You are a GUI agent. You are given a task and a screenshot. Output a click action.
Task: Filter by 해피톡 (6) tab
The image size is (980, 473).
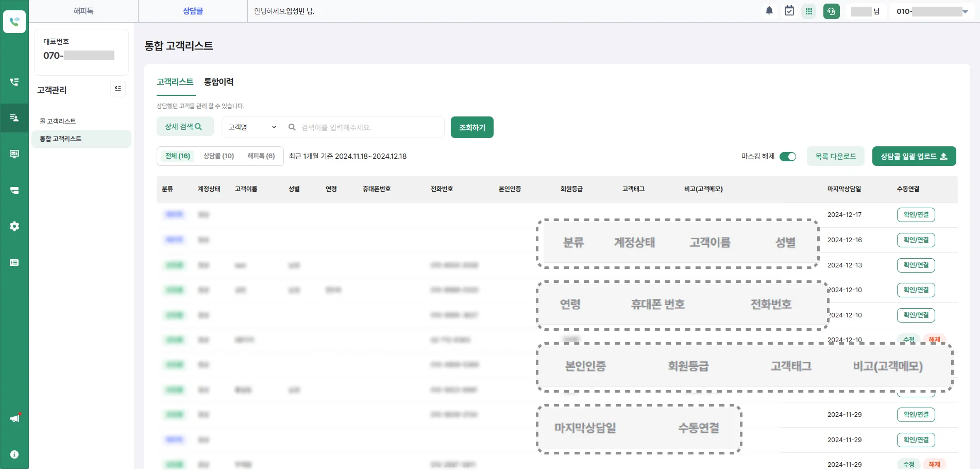click(261, 156)
